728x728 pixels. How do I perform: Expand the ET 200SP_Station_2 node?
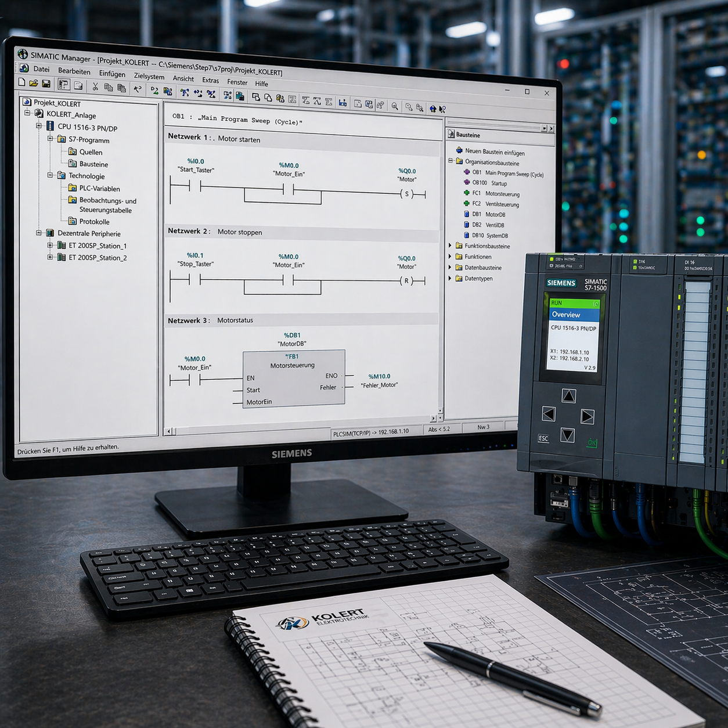[50, 257]
